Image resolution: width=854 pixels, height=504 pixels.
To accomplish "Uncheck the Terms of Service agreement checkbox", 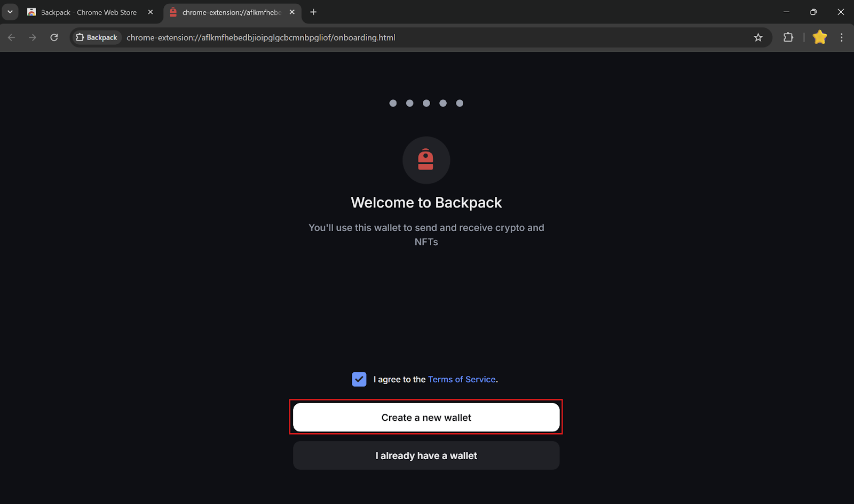I will click(359, 379).
